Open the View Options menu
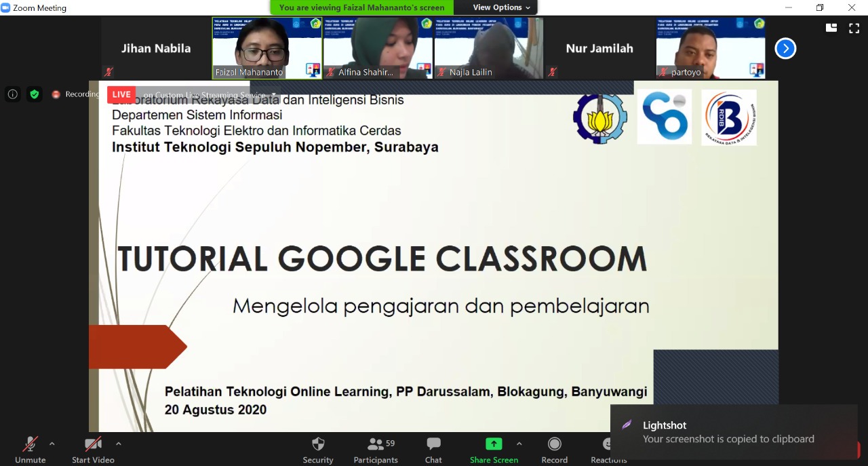This screenshot has width=868, height=466. click(x=502, y=7)
